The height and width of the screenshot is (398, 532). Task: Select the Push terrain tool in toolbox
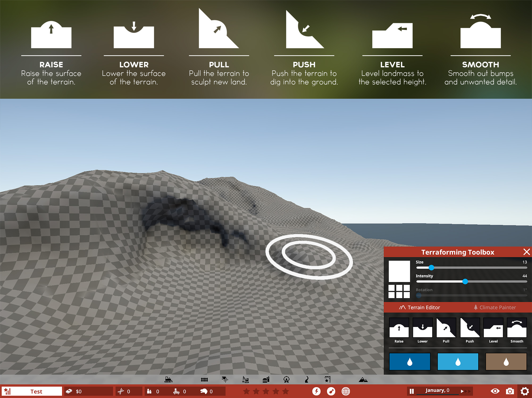click(470, 328)
